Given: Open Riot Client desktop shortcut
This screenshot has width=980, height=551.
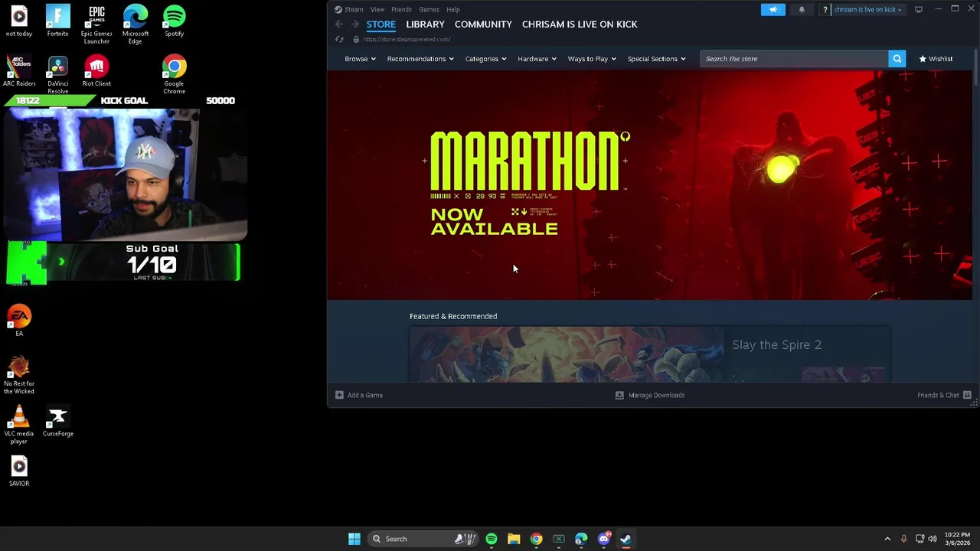Looking at the screenshot, I should pyautogui.click(x=96, y=71).
